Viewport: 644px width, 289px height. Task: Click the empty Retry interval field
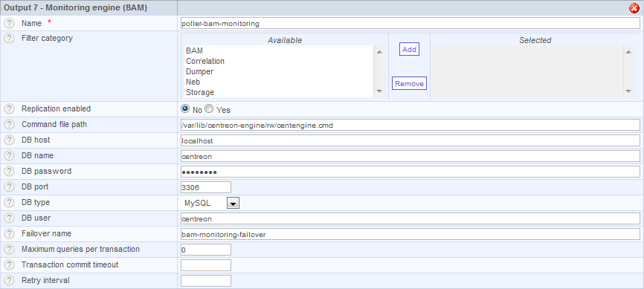coord(206,281)
